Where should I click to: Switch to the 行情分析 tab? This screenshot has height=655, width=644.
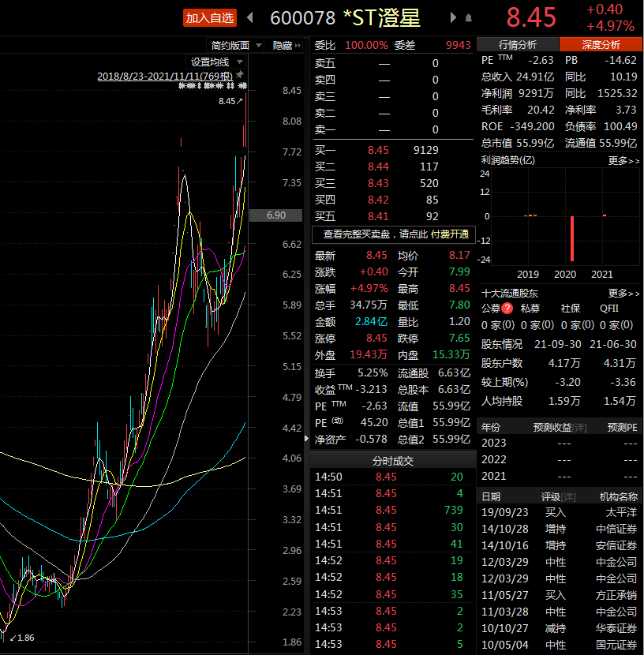point(518,44)
